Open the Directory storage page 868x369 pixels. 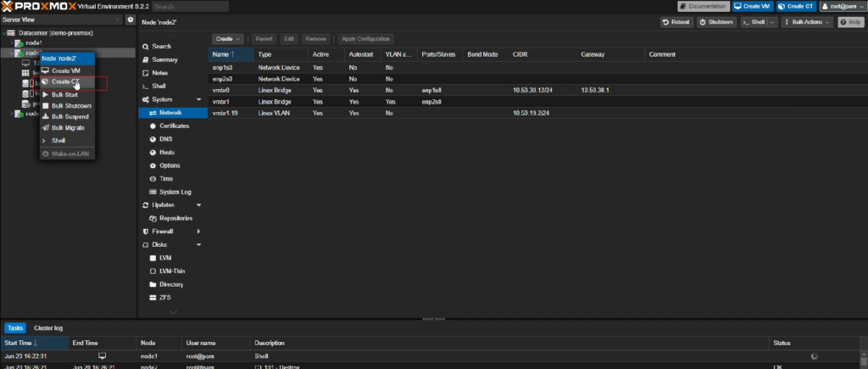171,285
